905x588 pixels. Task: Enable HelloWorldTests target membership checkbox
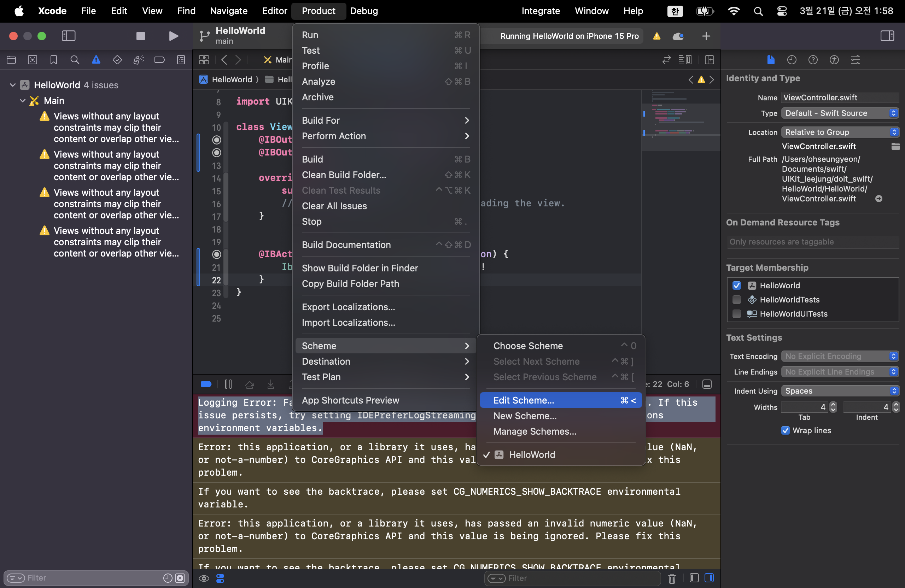coord(736,300)
